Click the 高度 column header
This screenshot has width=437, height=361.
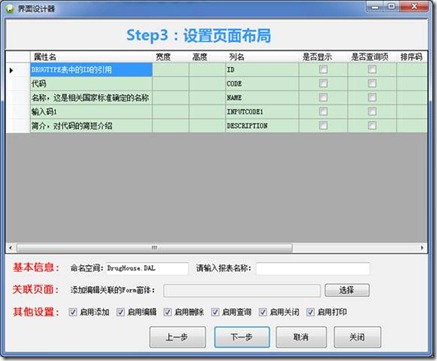tap(207, 57)
